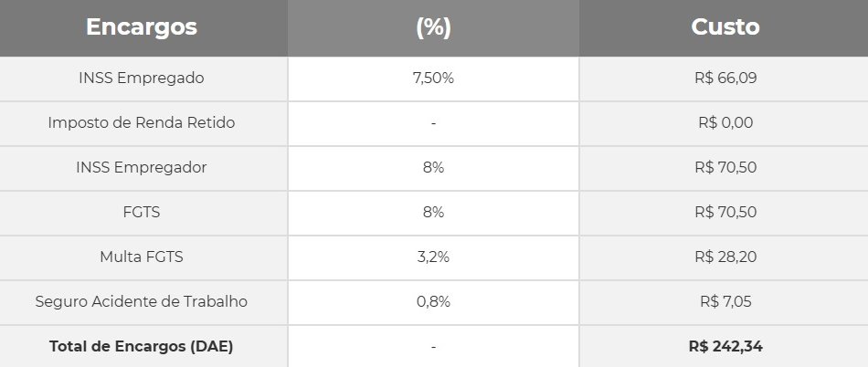The width and height of the screenshot is (868, 367).
Task: Click the 8% value in the FGTS row
Action: [433, 213]
